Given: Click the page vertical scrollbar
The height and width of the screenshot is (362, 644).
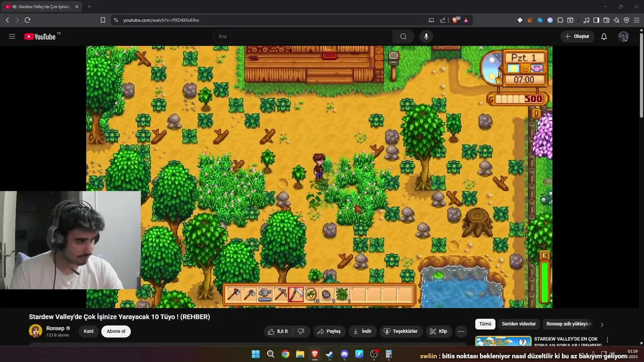Looking at the screenshot, I should (641, 75).
